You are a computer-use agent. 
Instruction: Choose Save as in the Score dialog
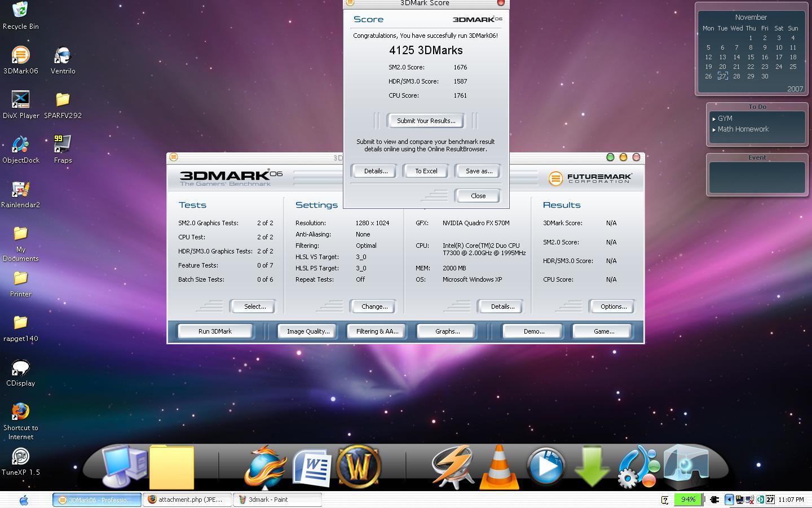479,171
